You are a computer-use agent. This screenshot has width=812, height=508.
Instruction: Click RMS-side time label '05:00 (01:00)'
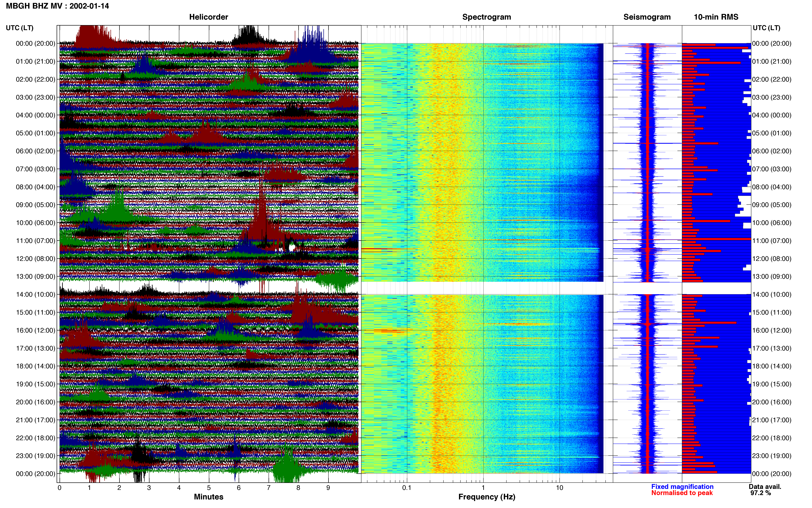(x=772, y=133)
